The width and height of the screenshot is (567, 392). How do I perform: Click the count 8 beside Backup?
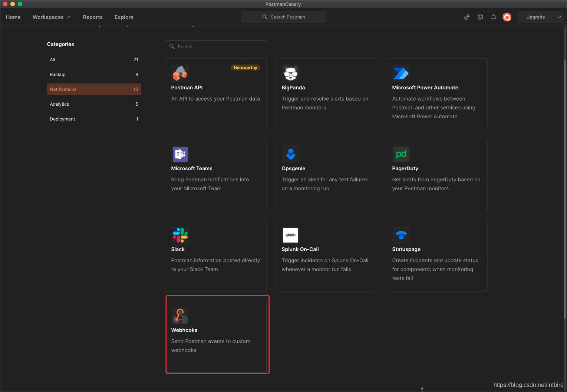(136, 75)
